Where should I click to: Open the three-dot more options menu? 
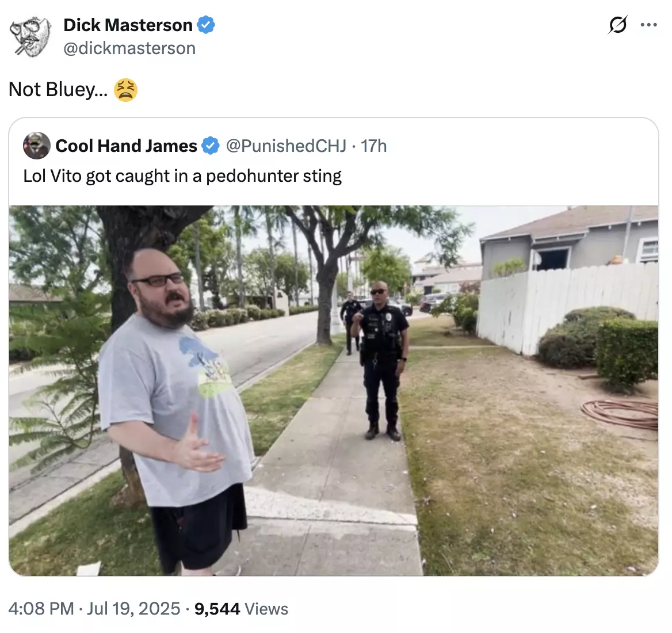pos(648,25)
